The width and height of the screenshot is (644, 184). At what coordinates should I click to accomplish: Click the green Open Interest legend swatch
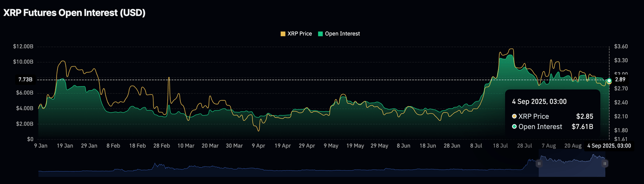(x=321, y=33)
